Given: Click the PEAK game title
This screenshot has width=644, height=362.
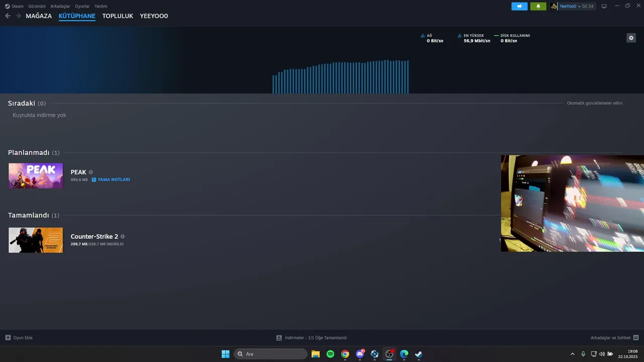Looking at the screenshot, I should (78, 172).
